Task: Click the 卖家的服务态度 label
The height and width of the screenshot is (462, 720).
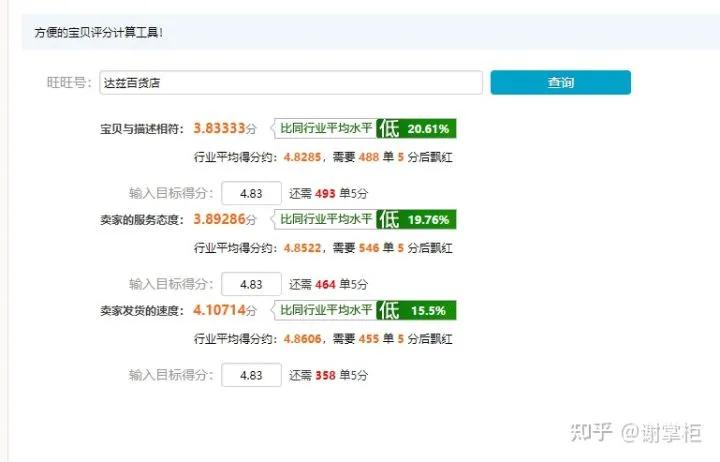Action: (x=141, y=220)
